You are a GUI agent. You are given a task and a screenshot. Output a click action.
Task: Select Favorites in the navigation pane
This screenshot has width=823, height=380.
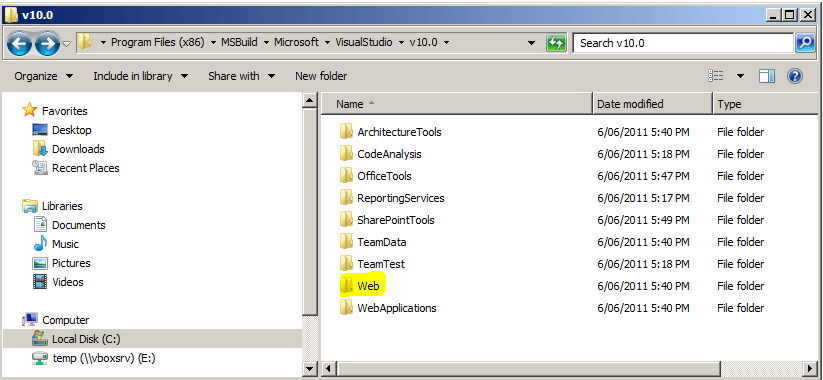tap(55, 111)
